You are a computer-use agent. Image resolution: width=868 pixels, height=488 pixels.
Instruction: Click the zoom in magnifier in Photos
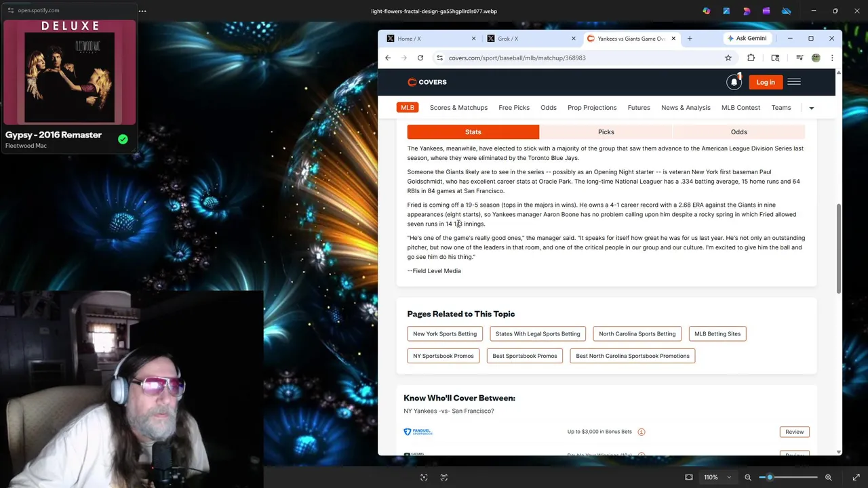(828, 477)
